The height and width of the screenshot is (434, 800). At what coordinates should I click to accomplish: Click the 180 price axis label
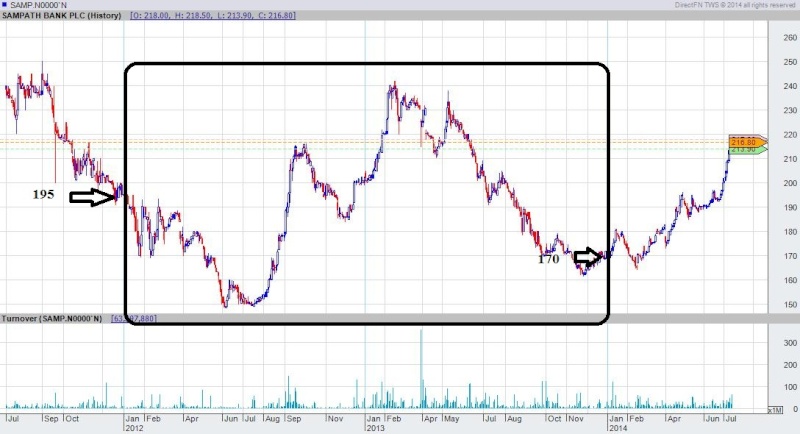(x=790, y=232)
